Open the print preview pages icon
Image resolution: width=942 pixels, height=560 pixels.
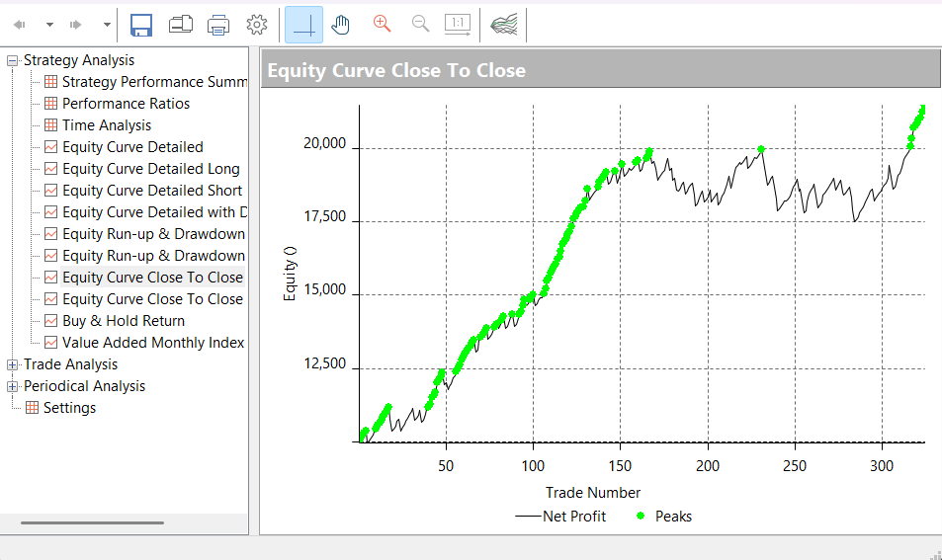pyautogui.click(x=180, y=25)
